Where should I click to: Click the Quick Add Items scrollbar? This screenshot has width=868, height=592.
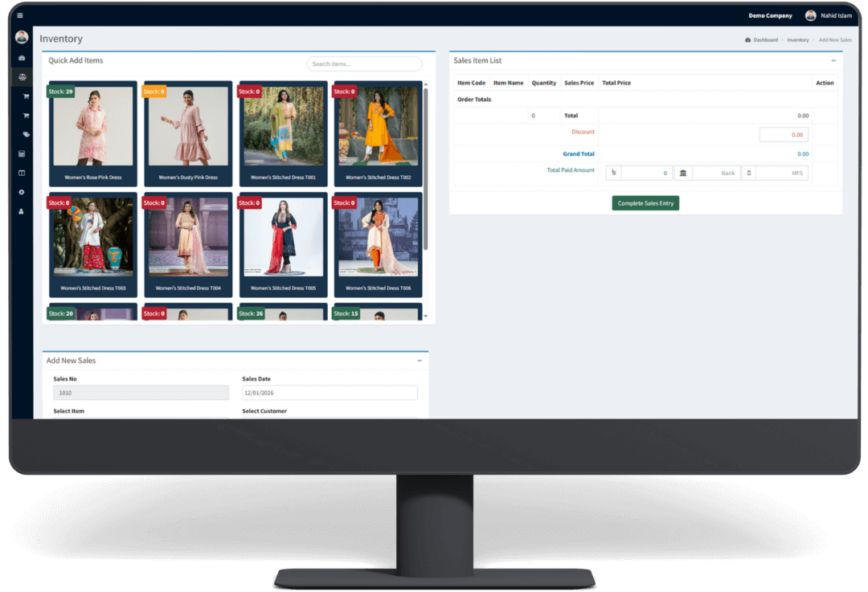(426, 169)
